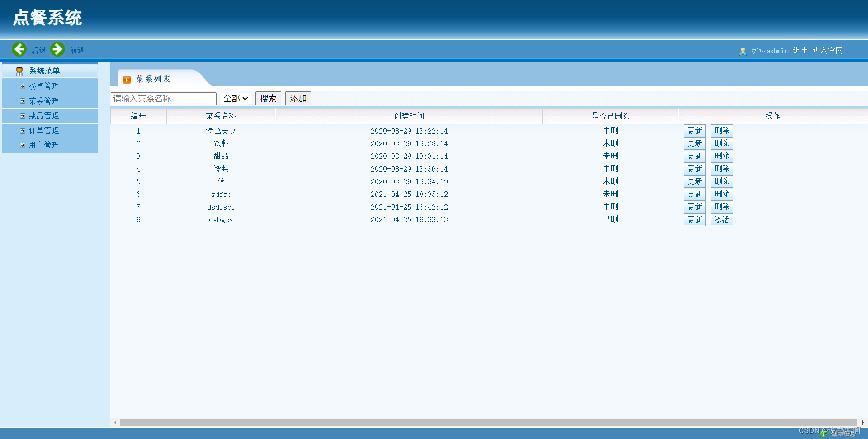Image resolution: width=868 pixels, height=439 pixels.
Task: Click the 创建时间 column header
Action: [x=409, y=116]
